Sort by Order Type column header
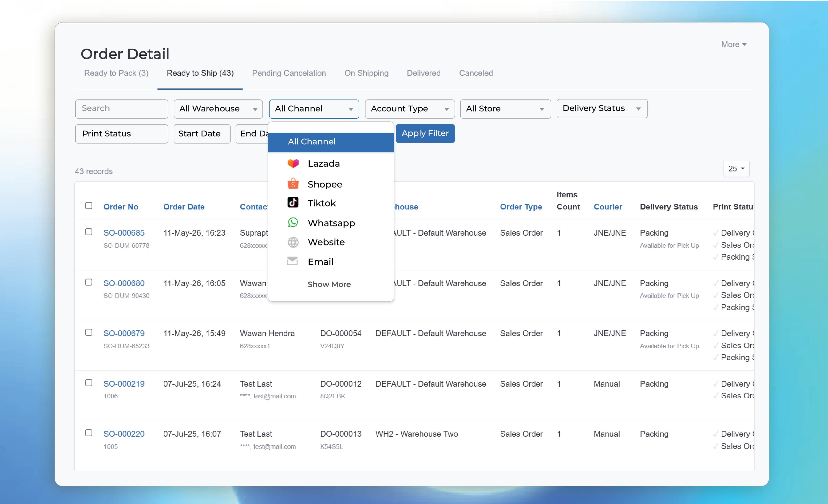 pyautogui.click(x=521, y=207)
